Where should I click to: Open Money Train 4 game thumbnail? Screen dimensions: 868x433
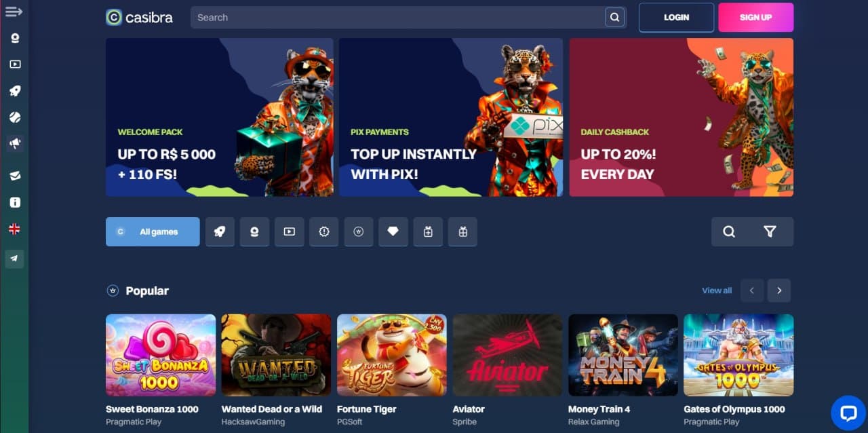point(623,355)
